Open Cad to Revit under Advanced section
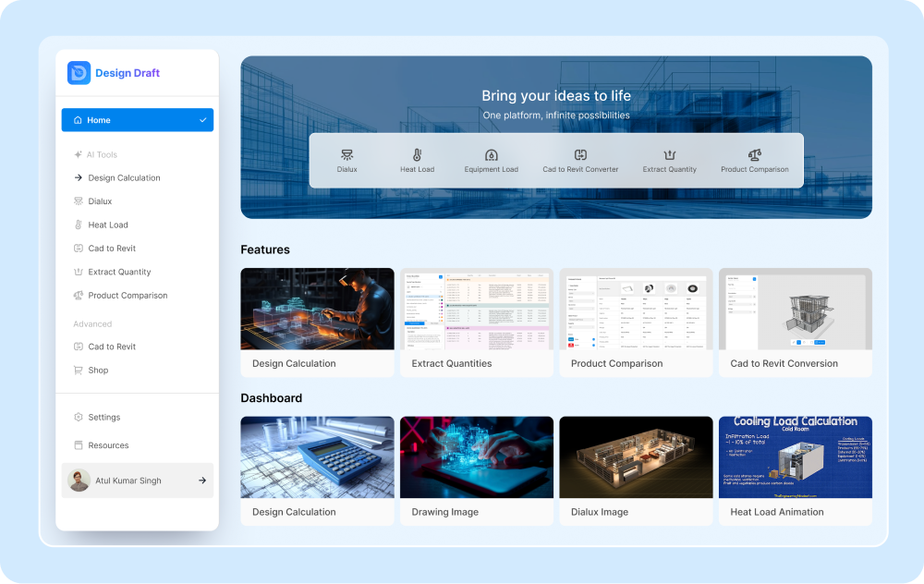 pos(112,347)
